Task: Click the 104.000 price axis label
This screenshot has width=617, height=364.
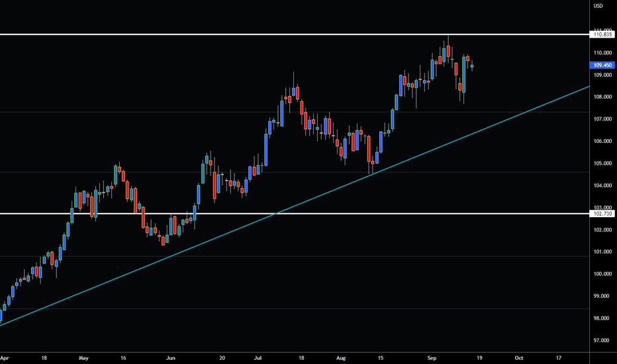Action: pos(602,185)
